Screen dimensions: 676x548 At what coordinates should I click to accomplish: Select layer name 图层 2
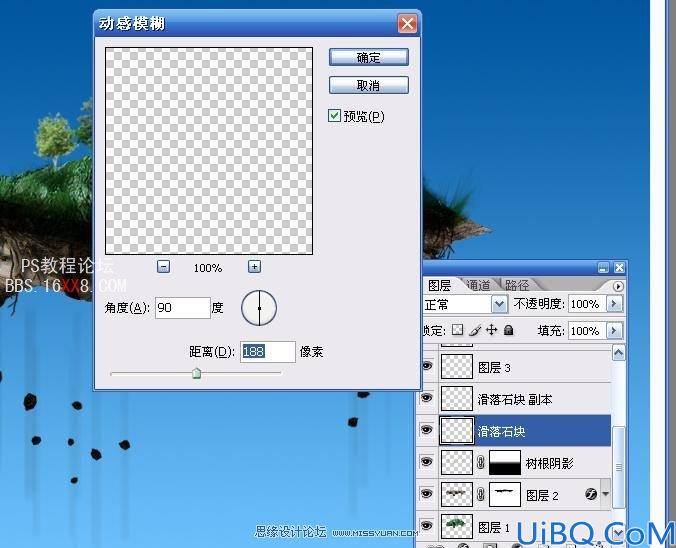(542, 495)
